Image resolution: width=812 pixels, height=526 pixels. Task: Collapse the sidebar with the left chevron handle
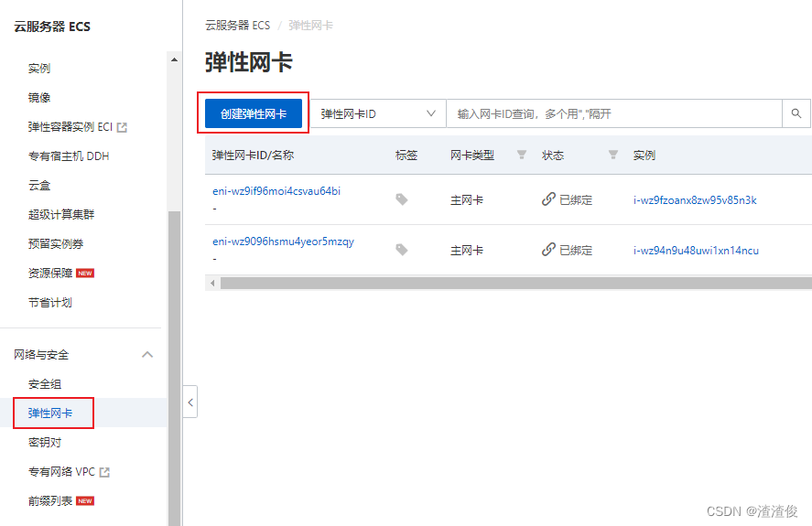pyautogui.click(x=190, y=402)
